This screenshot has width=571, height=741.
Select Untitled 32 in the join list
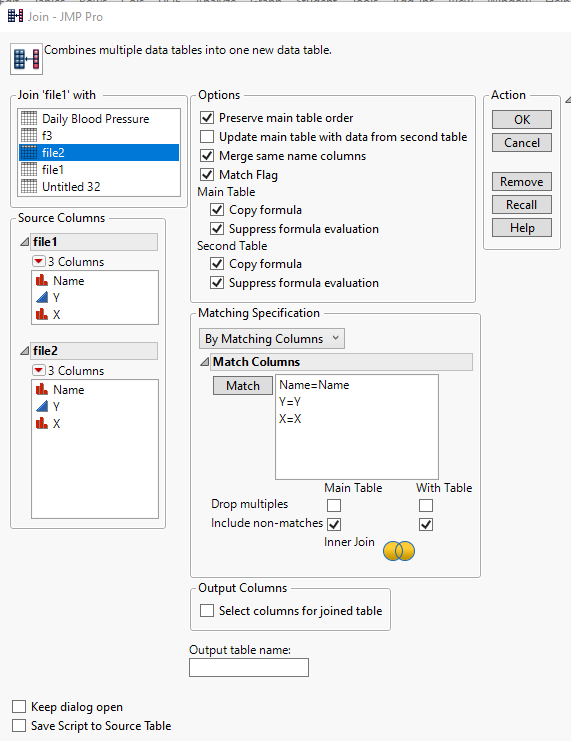tap(99, 187)
